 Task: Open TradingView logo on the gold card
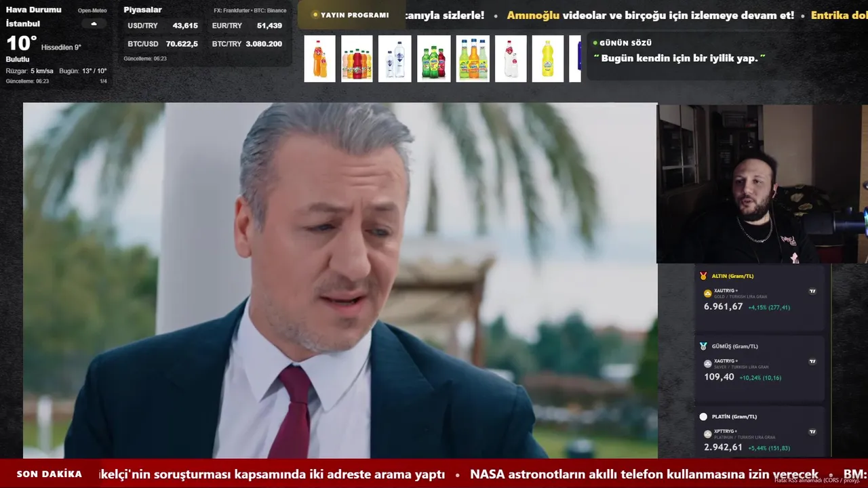click(812, 291)
